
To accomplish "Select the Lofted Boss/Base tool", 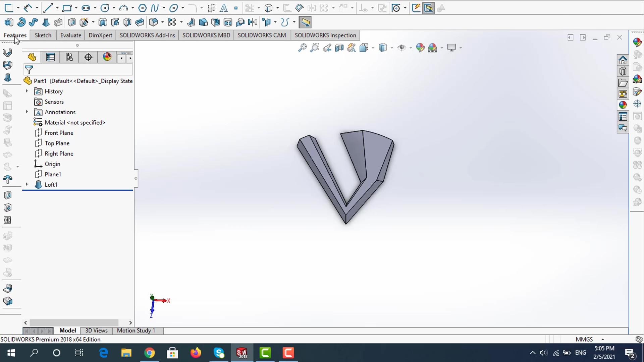I will click(46, 22).
